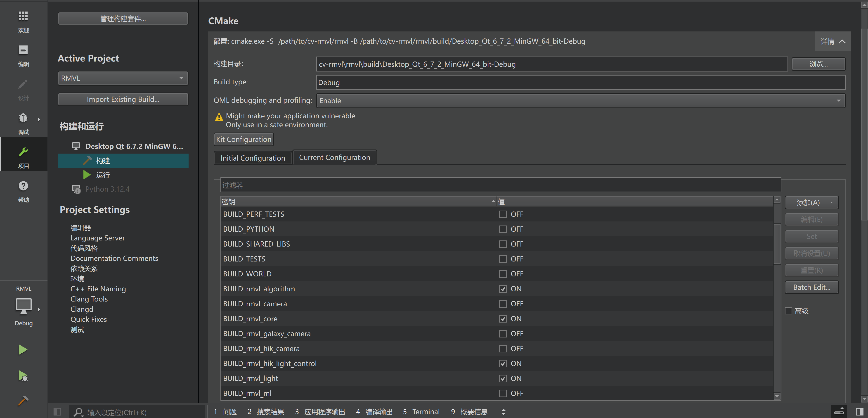Open the Search Results (搜索结果) pane

coord(265,412)
